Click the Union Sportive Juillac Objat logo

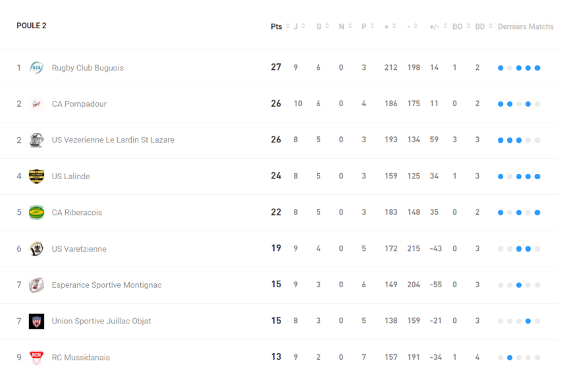36,322
